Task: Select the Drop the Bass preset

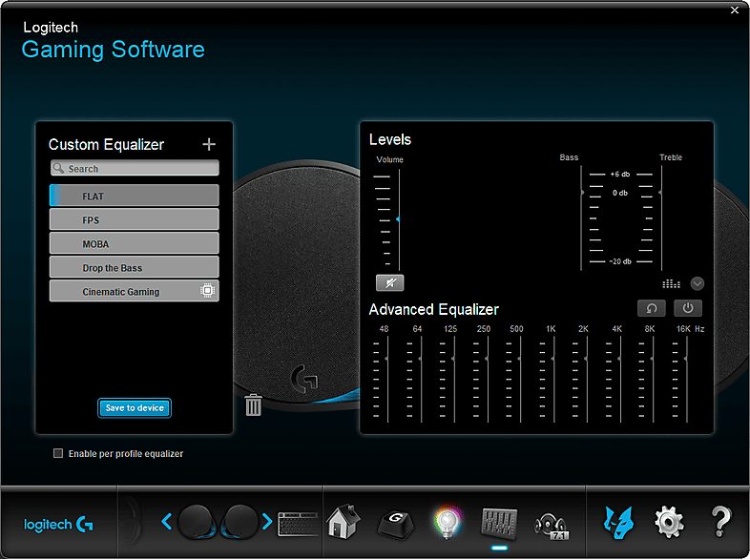Action: pos(135,268)
